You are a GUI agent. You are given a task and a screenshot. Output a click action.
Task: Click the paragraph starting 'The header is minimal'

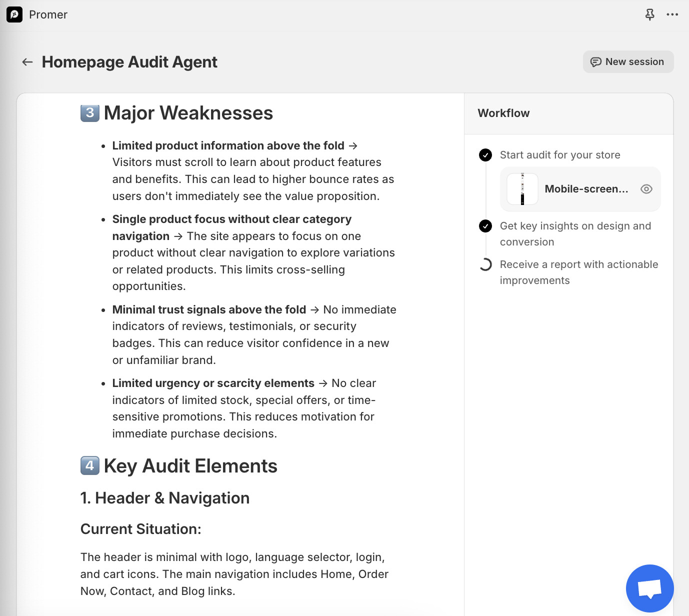point(234,574)
